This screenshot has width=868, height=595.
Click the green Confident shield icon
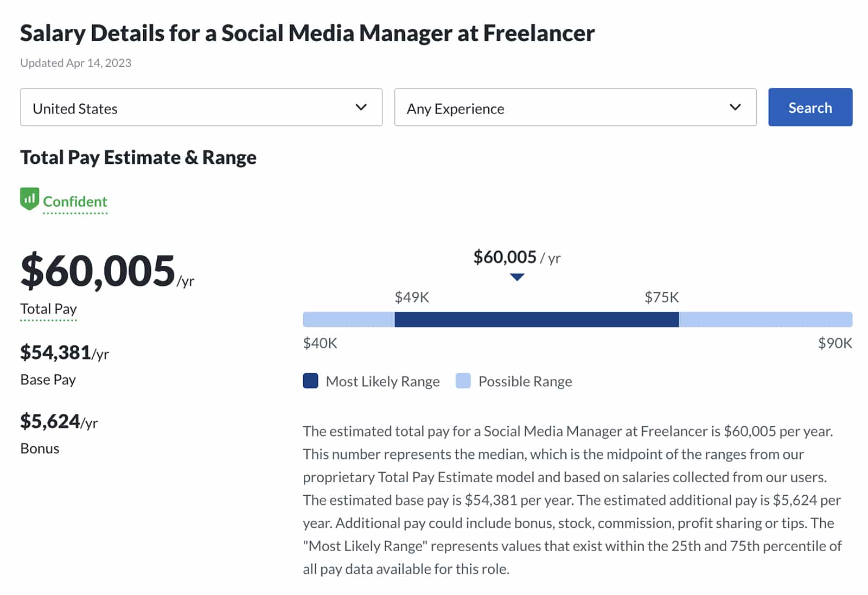coord(29,199)
